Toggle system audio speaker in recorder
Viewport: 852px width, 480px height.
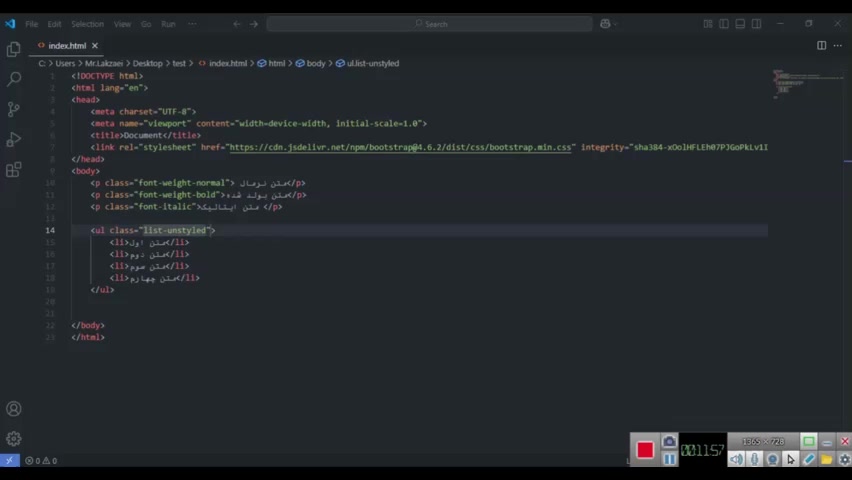(x=736, y=459)
